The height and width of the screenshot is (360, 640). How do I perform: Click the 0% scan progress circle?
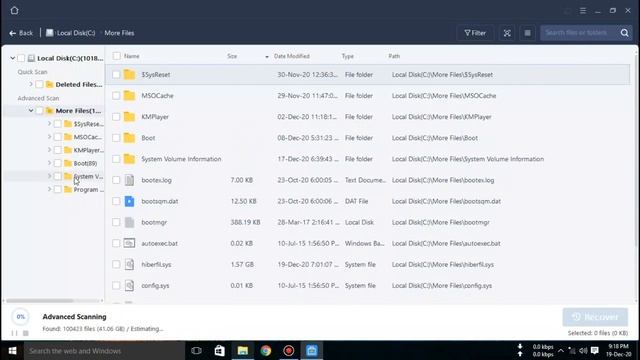(21, 317)
